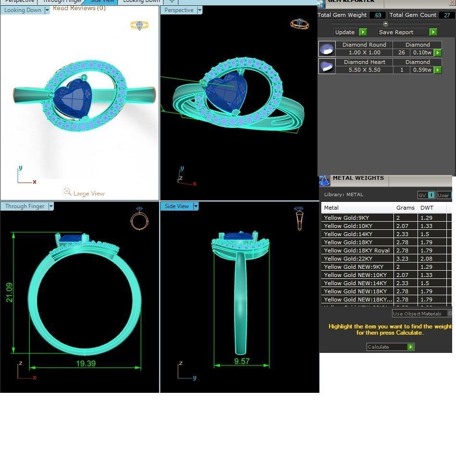Image resolution: width=456 pixels, height=476 pixels.
Task: Click the Metal column header
Action: [357, 208]
